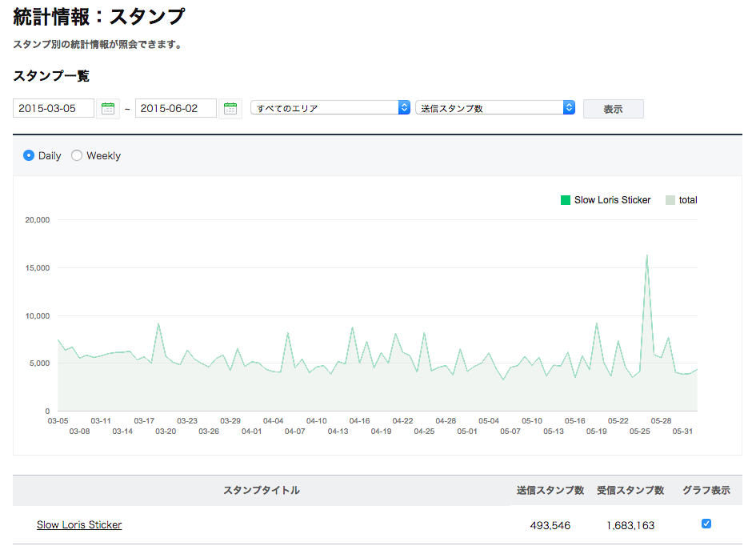The width and height of the screenshot is (756, 550).
Task: Click the 20,000 y-axis label
Action: coord(37,219)
